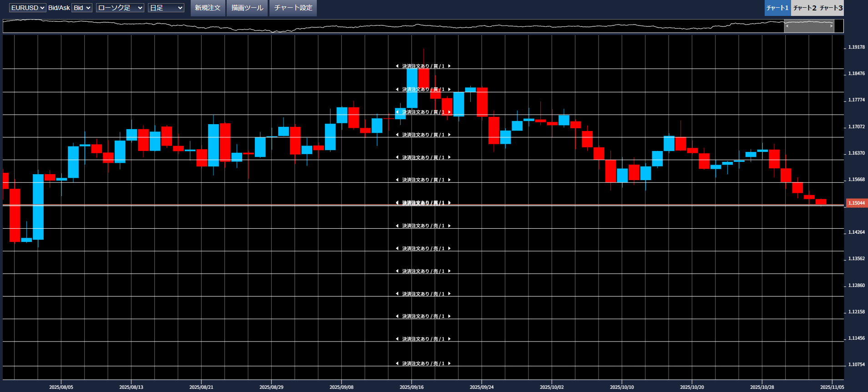The height and width of the screenshot is (392, 868).
Task: Click left arrow on 売 order nearest current price
Action: 397,226
